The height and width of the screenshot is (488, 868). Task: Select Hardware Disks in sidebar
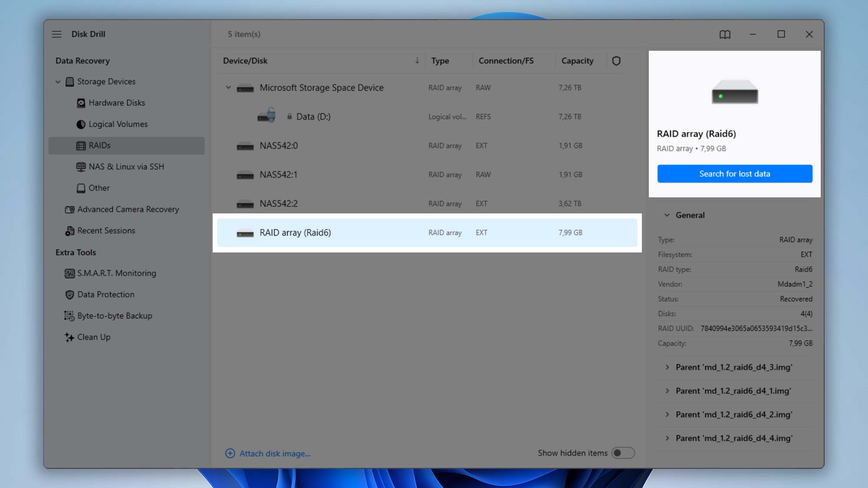[x=126, y=103]
